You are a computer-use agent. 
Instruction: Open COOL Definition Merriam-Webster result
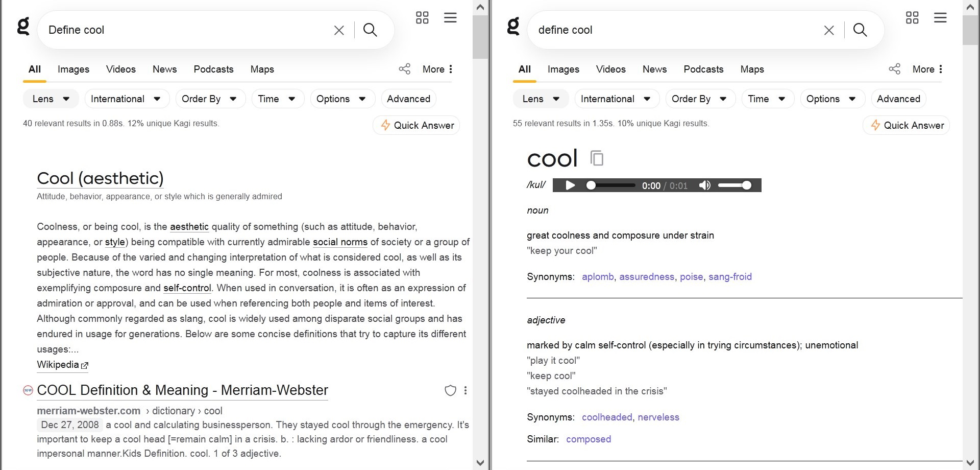click(x=182, y=390)
